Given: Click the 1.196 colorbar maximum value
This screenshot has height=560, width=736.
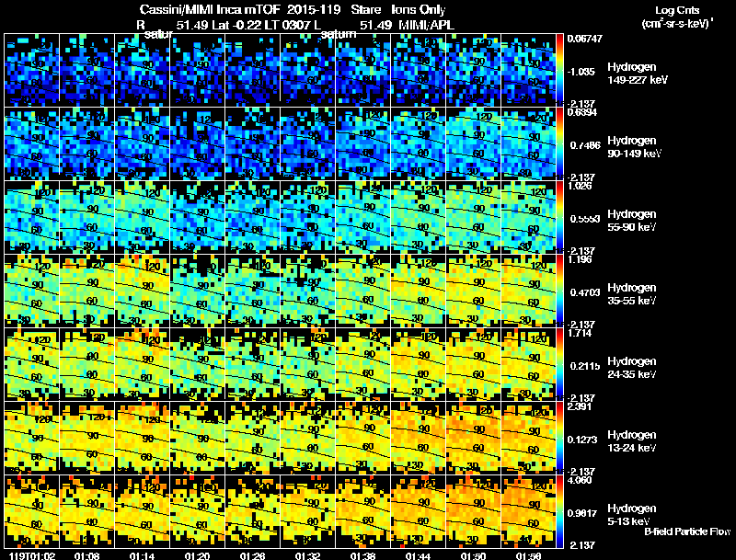Looking at the screenshot, I should pos(580,259).
